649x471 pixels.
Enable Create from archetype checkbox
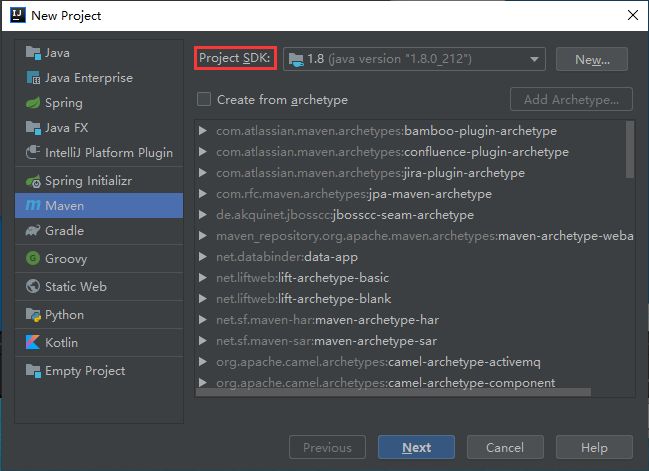(x=204, y=99)
